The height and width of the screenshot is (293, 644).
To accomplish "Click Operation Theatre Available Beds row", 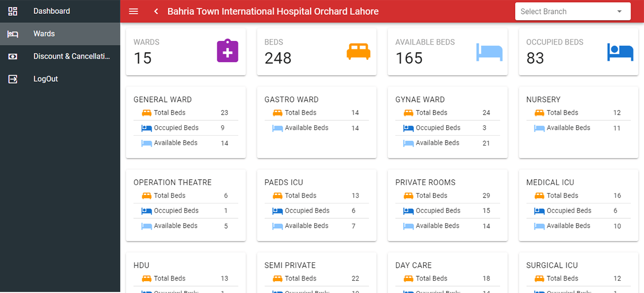I will point(186,226).
